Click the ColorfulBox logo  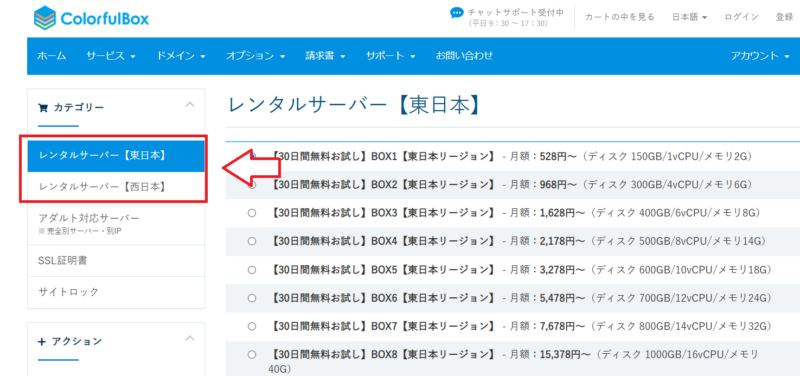[x=91, y=18]
